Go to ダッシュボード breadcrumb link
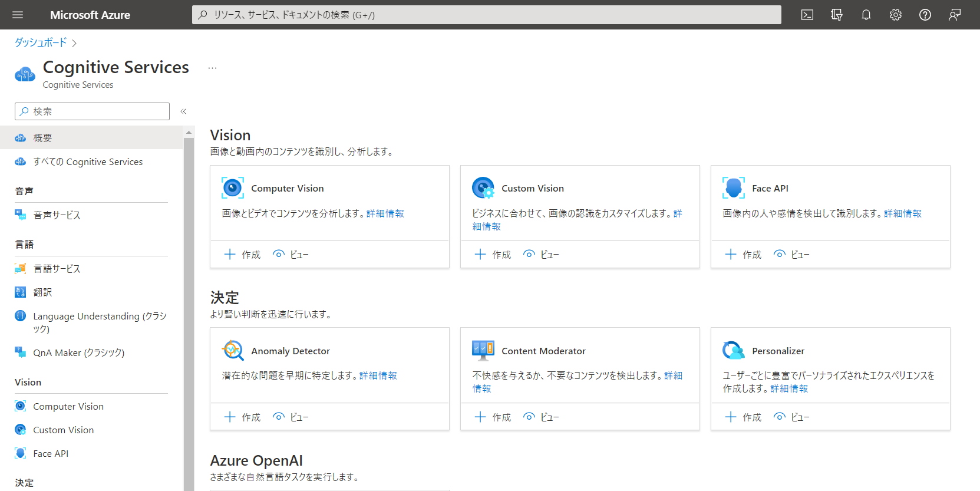The width and height of the screenshot is (980, 491). [41, 42]
